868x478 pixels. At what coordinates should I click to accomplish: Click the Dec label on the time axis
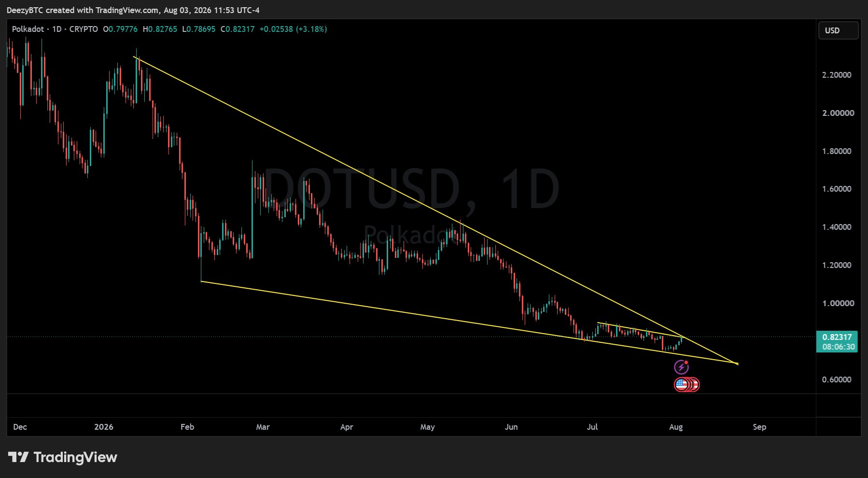pyautogui.click(x=20, y=427)
